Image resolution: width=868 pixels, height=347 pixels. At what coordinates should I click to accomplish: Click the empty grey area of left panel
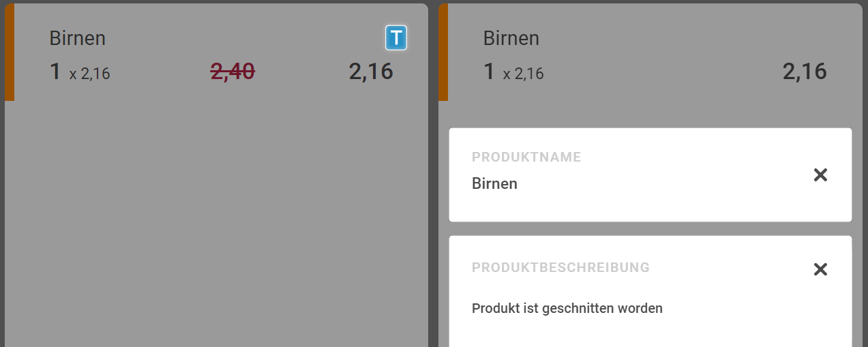(216, 225)
